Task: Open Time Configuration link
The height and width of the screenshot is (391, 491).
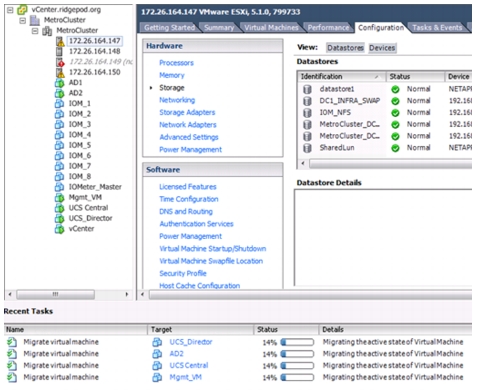Action: tap(189, 199)
